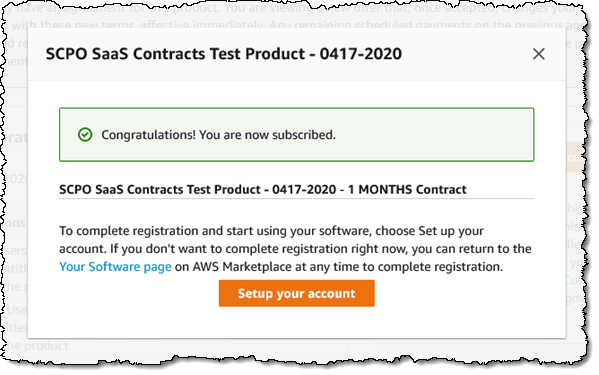
Task: Click the blank dialog header right of the title
Action: click(x=466, y=54)
